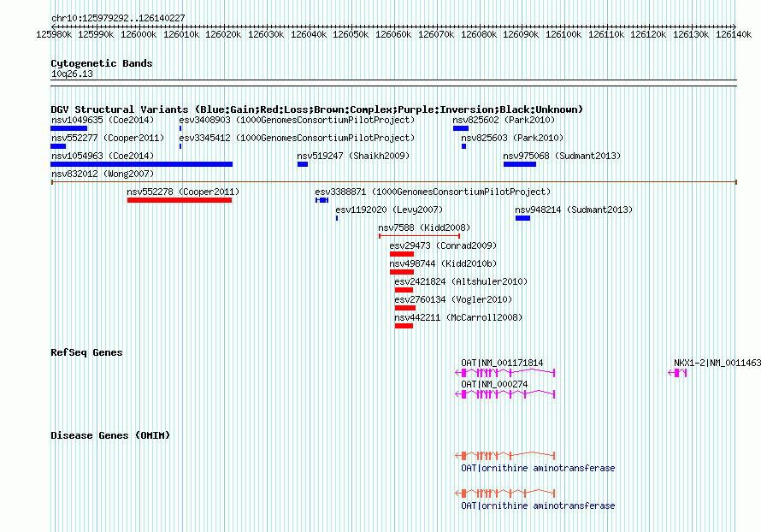Screen dimensions: 761x532
Task: Click the 126010k ruler label
Action: pyautogui.click(x=181, y=34)
